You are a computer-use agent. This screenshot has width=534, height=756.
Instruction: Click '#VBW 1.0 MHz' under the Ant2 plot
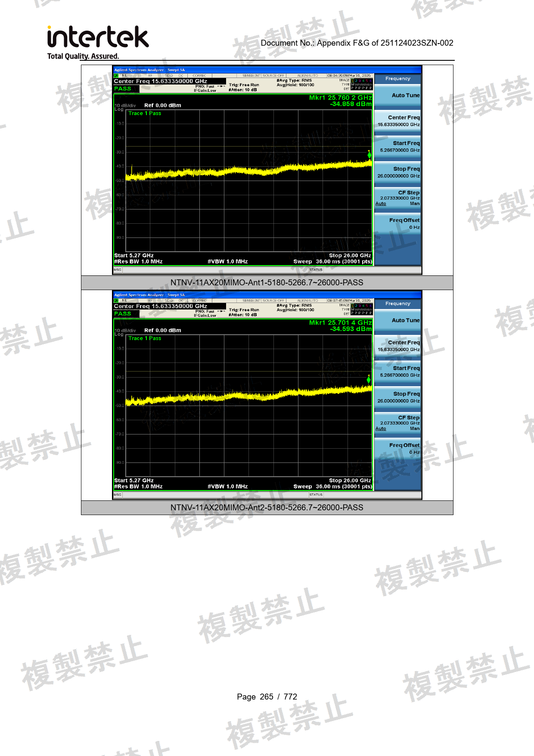[x=228, y=487]
